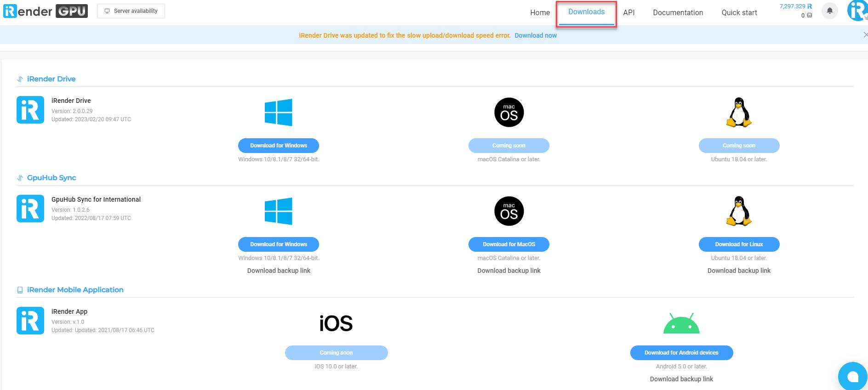868x390 pixels.
Task: Click the Android 5.0 or later text
Action: point(681,367)
